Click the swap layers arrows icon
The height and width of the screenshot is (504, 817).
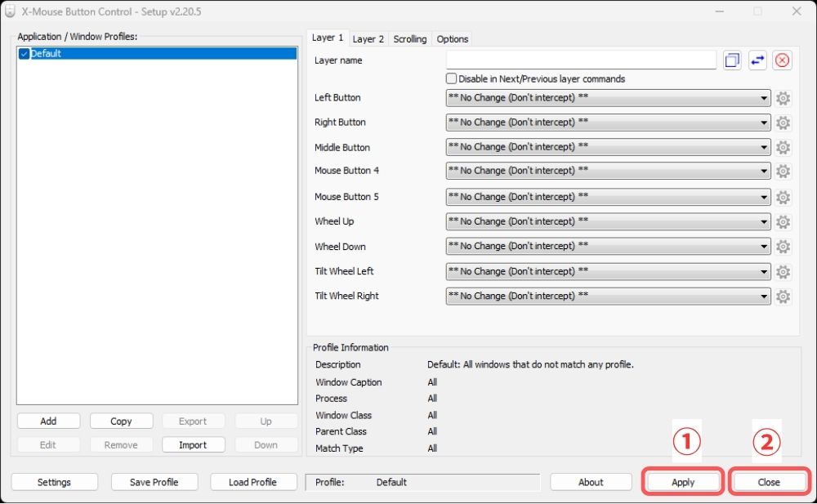point(757,60)
